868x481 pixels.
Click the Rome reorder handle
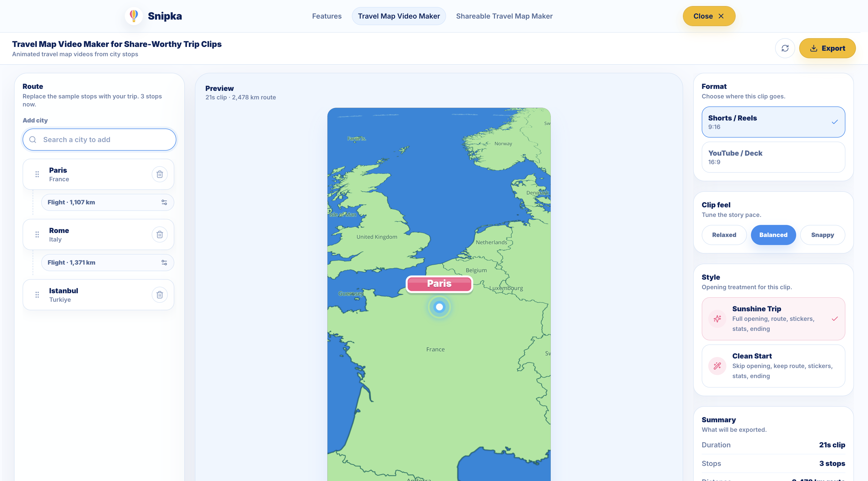click(37, 234)
